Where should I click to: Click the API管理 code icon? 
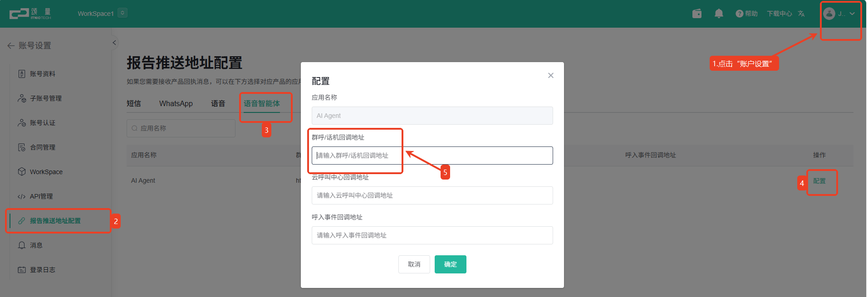coord(21,196)
